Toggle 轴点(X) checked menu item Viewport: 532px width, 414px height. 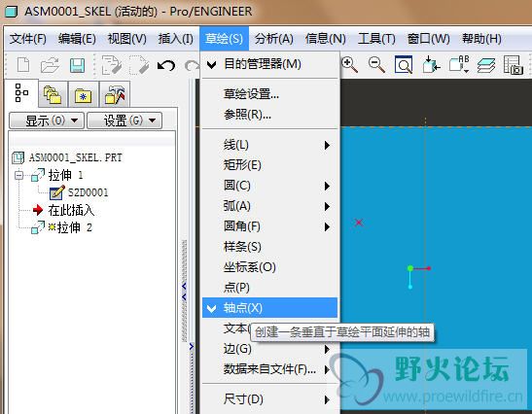pyautogui.click(x=270, y=308)
